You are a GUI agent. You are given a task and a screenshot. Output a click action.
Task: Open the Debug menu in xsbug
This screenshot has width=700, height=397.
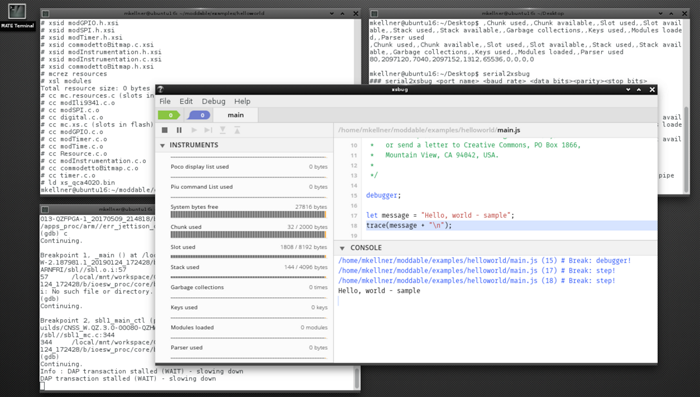[213, 101]
